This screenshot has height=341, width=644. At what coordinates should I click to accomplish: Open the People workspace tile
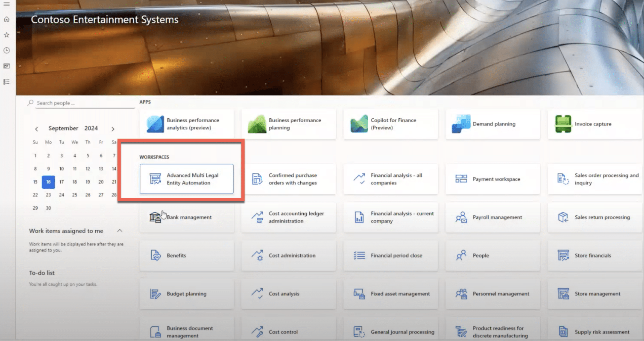(x=493, y=255)
